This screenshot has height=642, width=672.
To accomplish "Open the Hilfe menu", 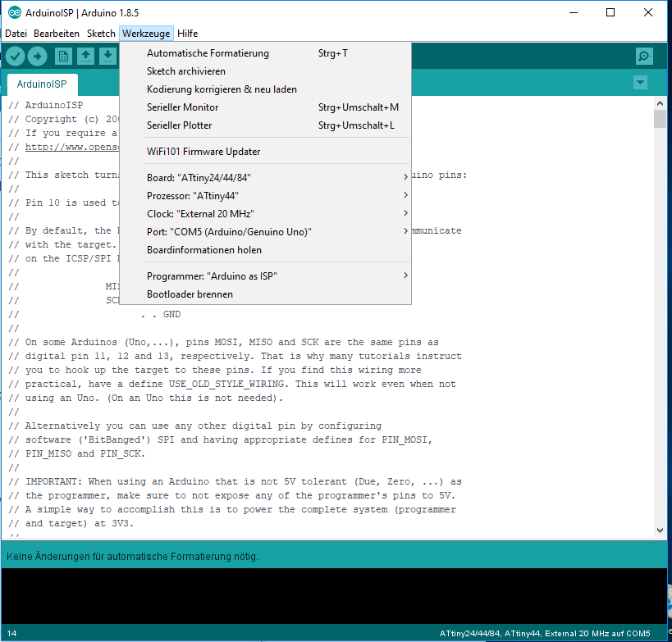I will click(x=188, y=34).
